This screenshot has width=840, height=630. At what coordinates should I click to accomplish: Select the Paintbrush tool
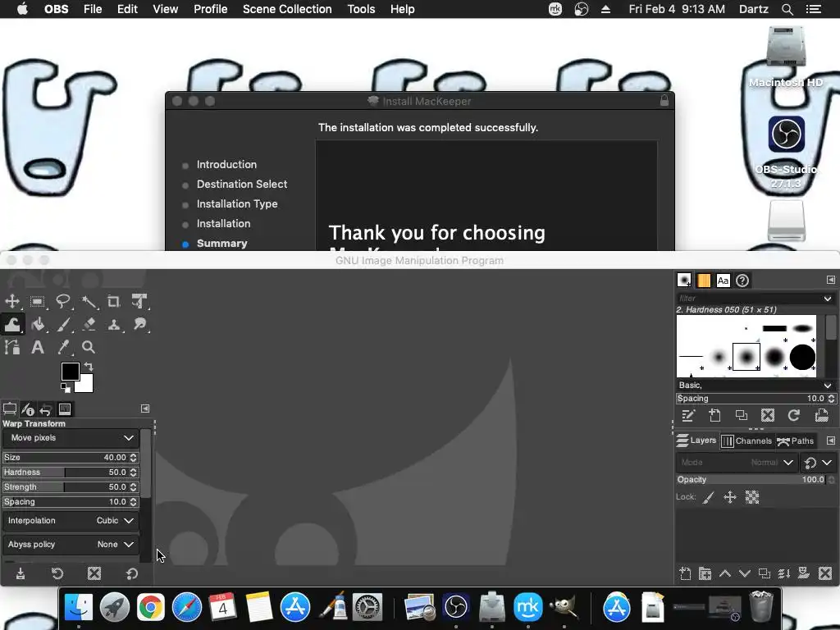[x=63, y=324]
